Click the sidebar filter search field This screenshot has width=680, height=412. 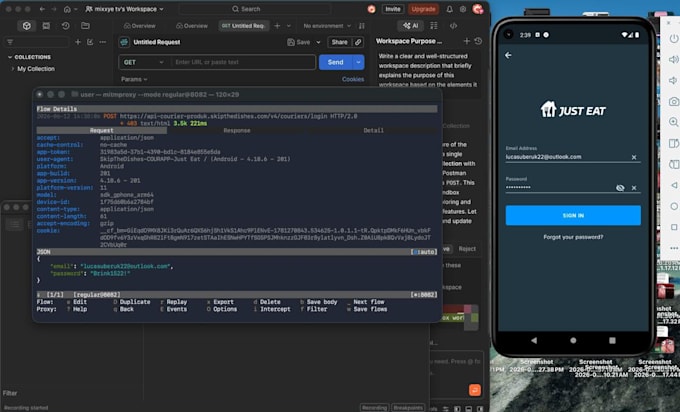click(36, 42)
